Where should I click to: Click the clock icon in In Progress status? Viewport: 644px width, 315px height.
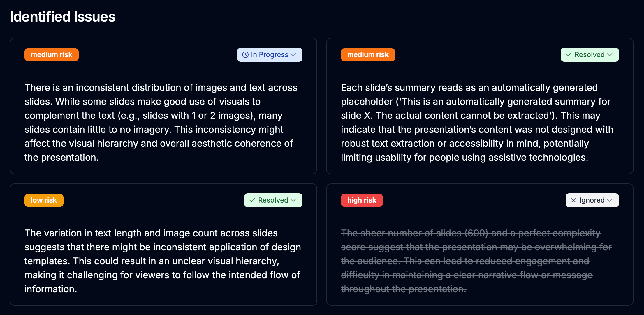[245, 55]
